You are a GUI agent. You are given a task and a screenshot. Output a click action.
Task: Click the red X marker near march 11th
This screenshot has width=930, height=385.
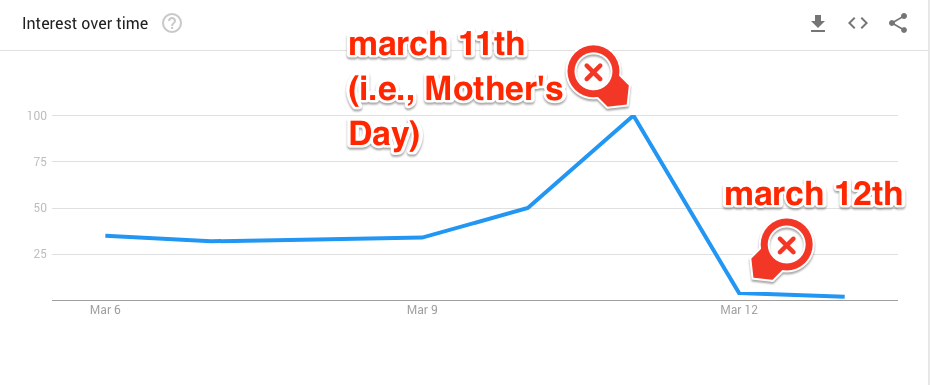594,74
